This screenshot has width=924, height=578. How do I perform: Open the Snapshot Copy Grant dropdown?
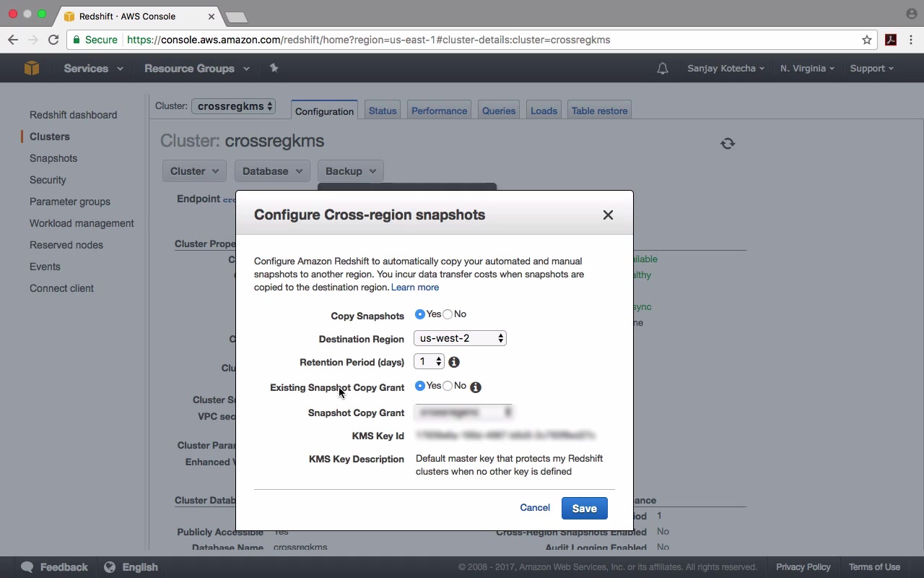pyautogui.click(x=463, y=412)
